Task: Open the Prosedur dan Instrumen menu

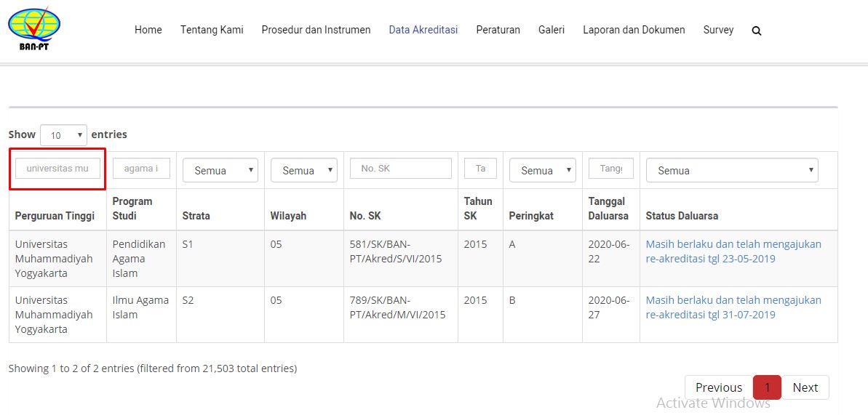Action: tap(316, 30)
